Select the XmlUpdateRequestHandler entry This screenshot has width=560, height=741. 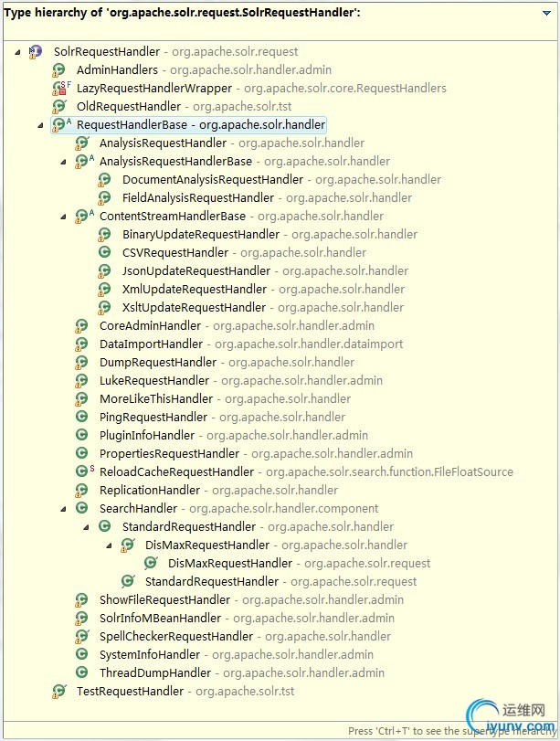pyautogui.click(x=263, y=290)
